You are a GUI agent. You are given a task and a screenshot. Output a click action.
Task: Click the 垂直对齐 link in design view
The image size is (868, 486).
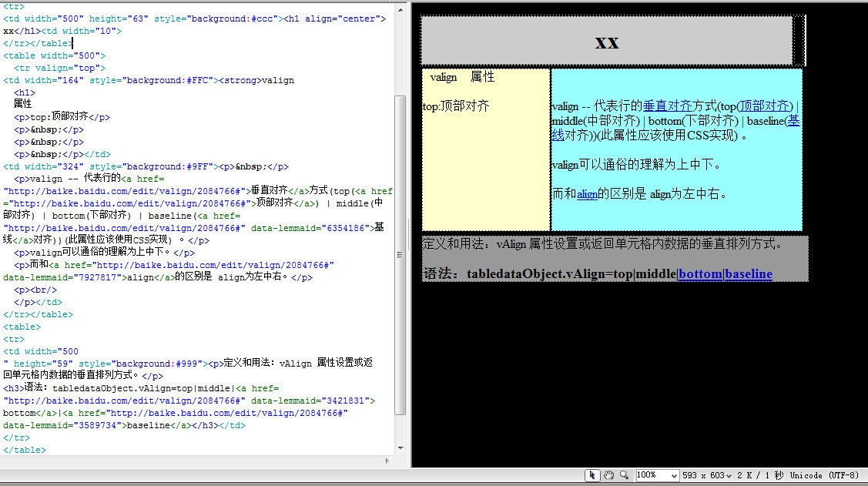tap(667, 106)
